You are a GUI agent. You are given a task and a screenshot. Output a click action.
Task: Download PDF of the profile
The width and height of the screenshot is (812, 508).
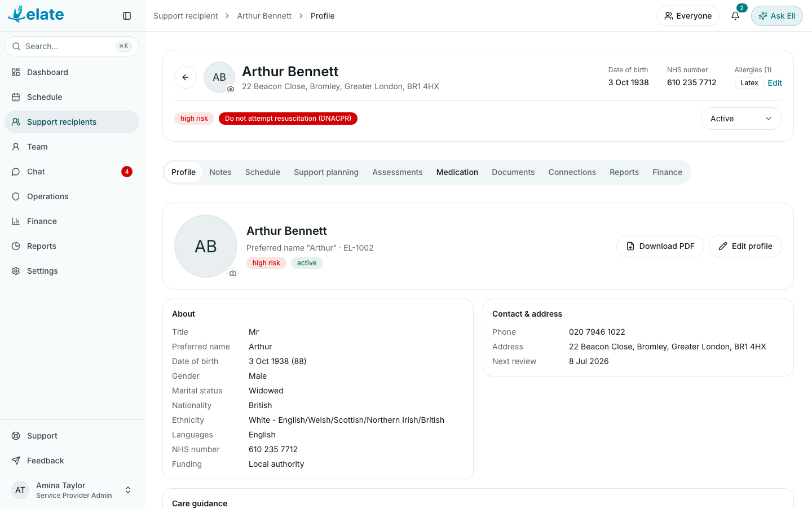point(660,246)
